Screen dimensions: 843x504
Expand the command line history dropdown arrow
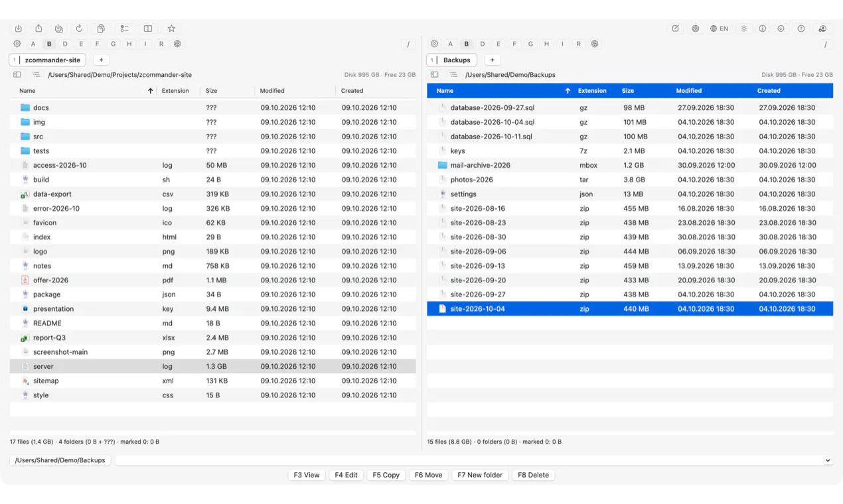tap(828, 460)
